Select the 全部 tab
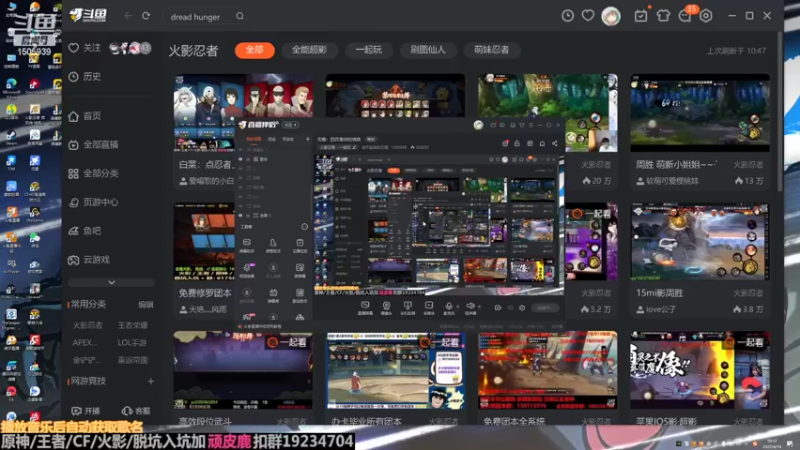Screen dimensions: 800x450 pos(255,50)
